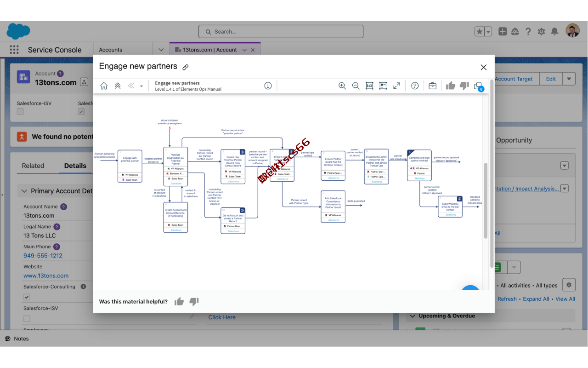Go to diagram home icon

pyautogui.click(x=104, y=86)
